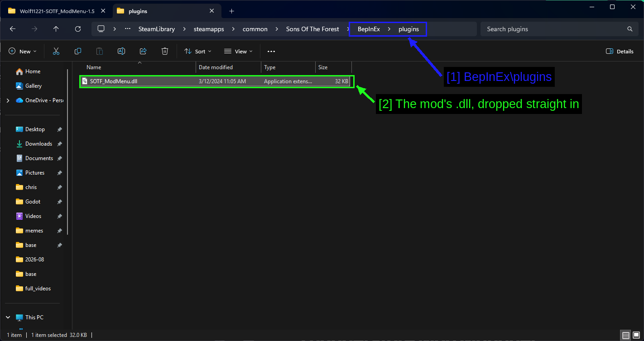Screen dimensions: 644x341
Task: Collapse the This PC tree node
Action: (x=8, y=317)
